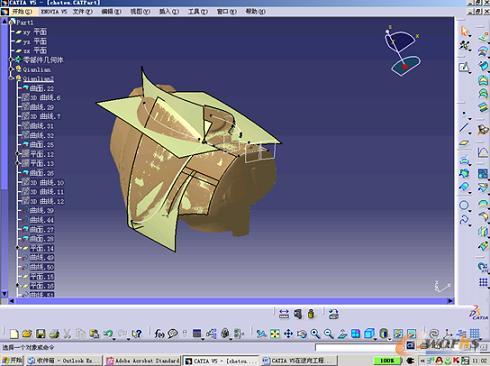Click Windows 开始 Start button on taskbar
490x366 pixels.
12,360
